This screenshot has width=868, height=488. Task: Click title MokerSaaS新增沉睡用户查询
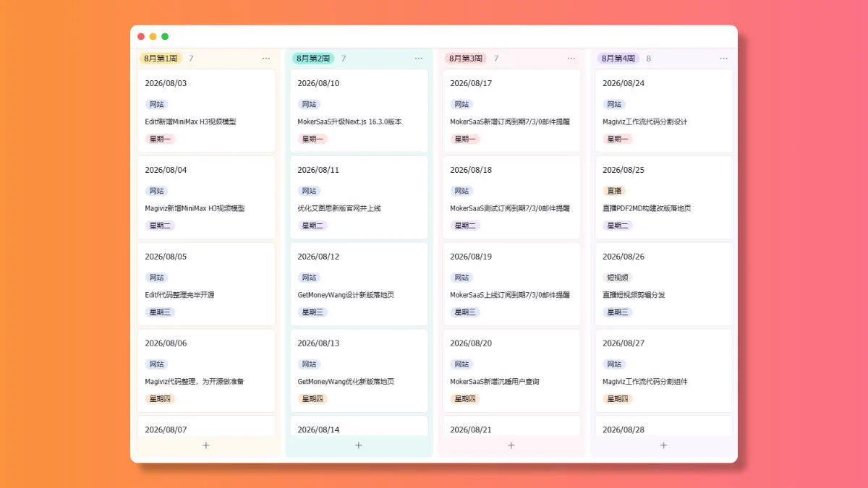coord(495,382)
